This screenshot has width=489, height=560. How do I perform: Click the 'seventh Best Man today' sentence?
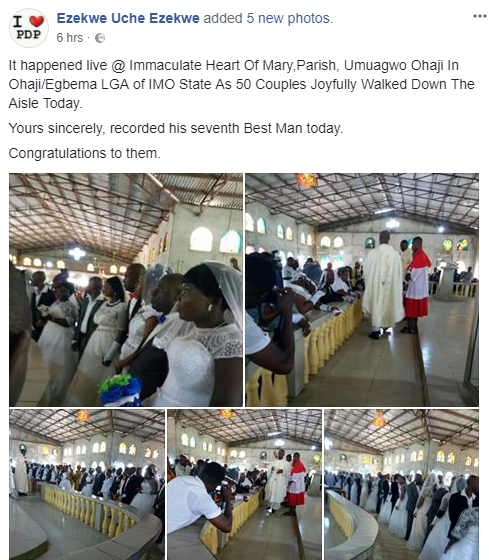click(175, 128)
